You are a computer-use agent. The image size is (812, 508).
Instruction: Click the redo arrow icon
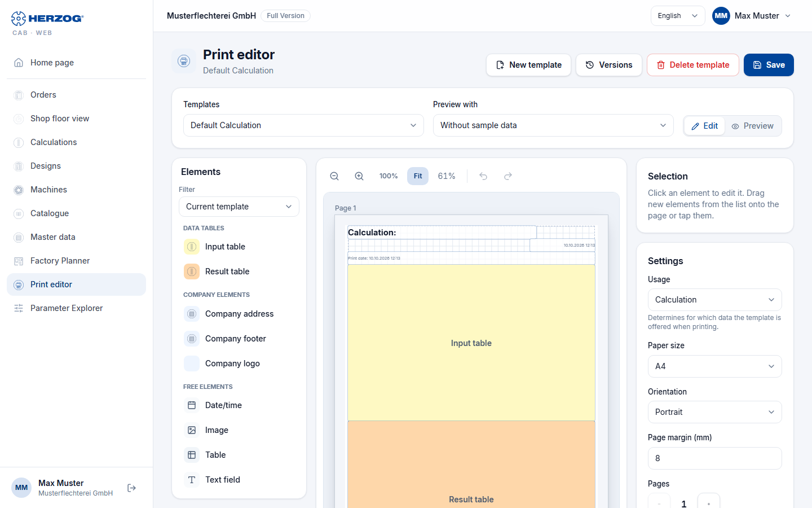coord(508,176)
